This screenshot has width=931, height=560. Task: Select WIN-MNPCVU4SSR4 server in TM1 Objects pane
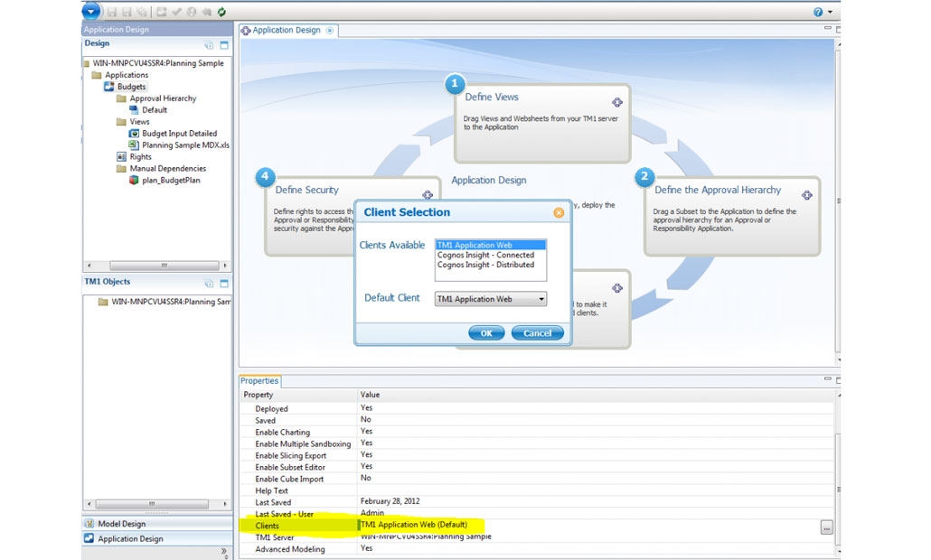point(171,302)
